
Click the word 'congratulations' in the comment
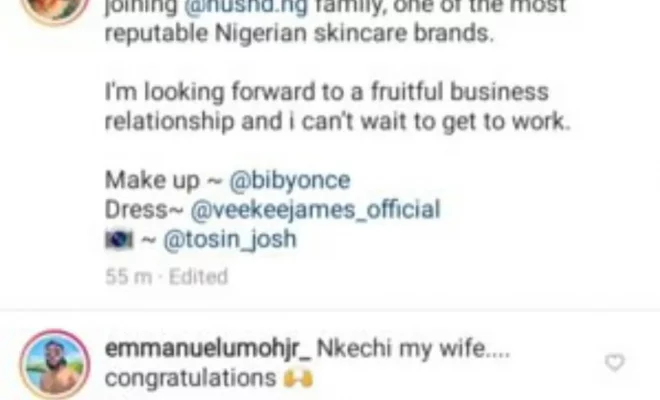pos(187,380)
